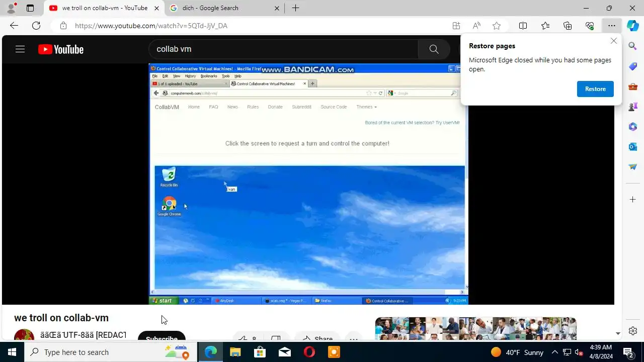The height and width of the screenshot is (362, 644).
Task: Show hidden system tray icons
Action: pyautogui.click(x=555, y=352)
